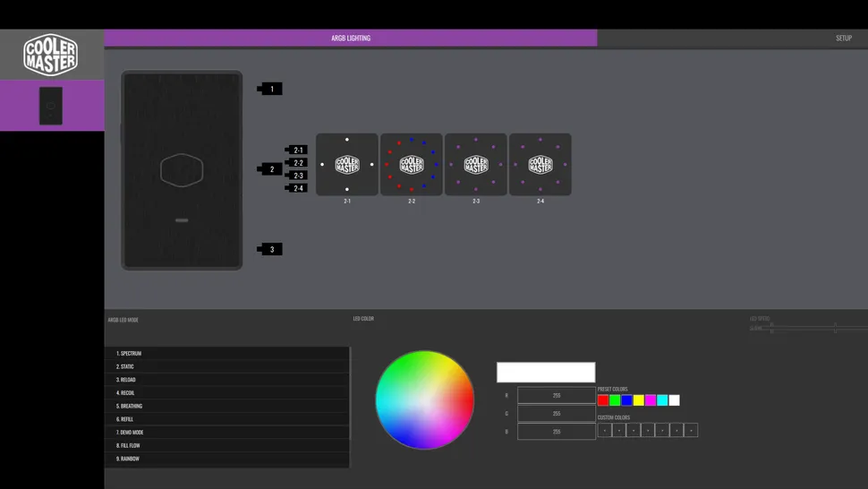Select Rainbow from the LED mode list
Image resolution: width=868 pixels, height=489 pixels.
227,459
